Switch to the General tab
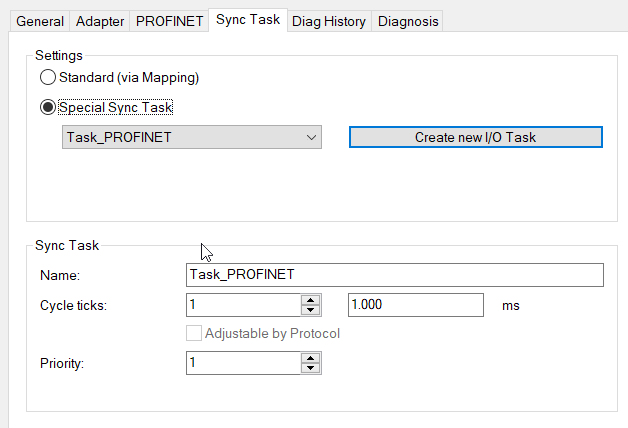Viewport: 628px width, 428px height. pyautogui.click(x=40, y=21)
